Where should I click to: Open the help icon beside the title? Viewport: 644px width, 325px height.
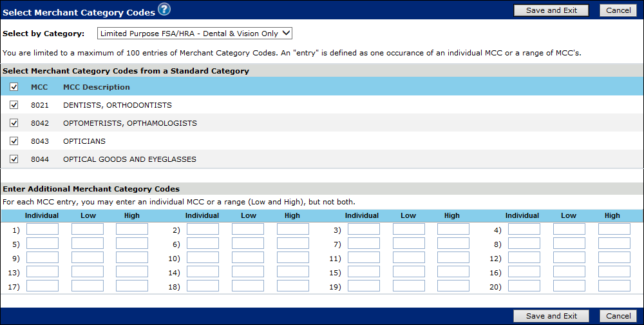click(164, 9)
